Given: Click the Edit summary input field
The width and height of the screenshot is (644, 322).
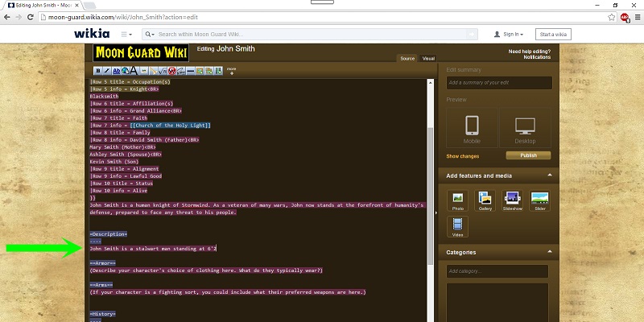Looking at the screenshot, I should (499, 83).
